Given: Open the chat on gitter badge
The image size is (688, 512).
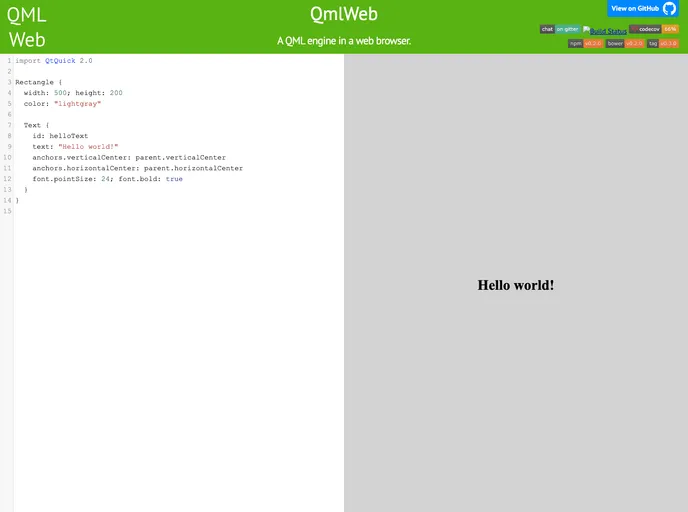Looking at the screenshot, I should (560, 29).
